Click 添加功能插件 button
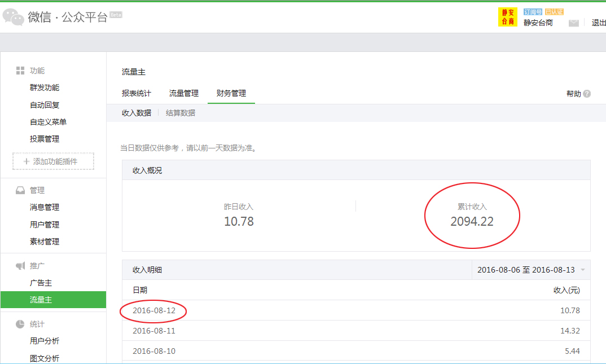Screen dimensions: 606x364 [x=54, y=161]
